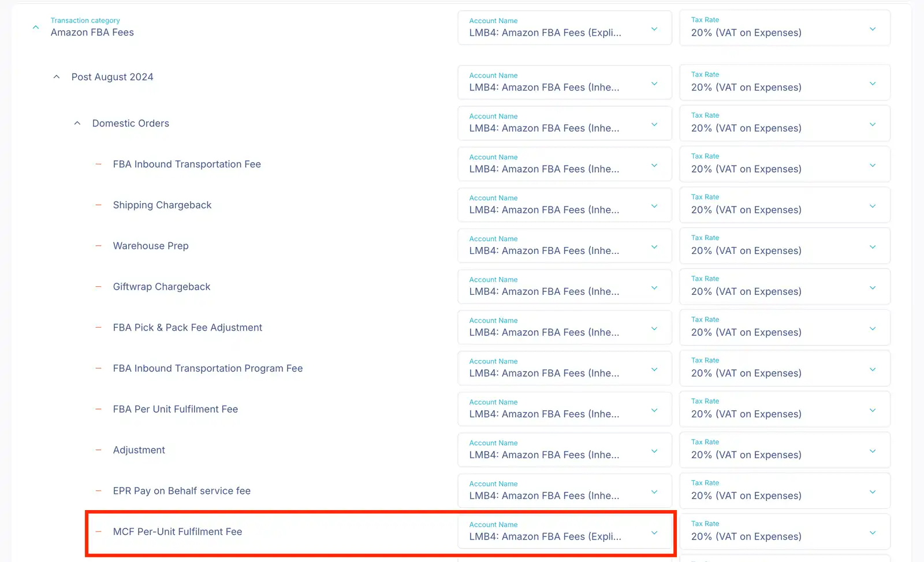Select the FBA Inbound Transportation Program Fee label
This screenshot has width=924, height=562.
pos(208,368)
